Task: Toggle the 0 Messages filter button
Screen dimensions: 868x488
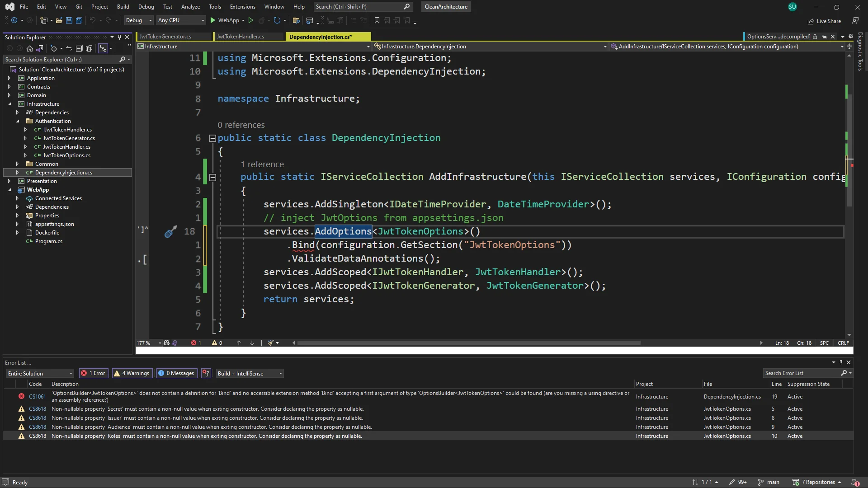Action: pyautogui.click(x=176, y=373)
